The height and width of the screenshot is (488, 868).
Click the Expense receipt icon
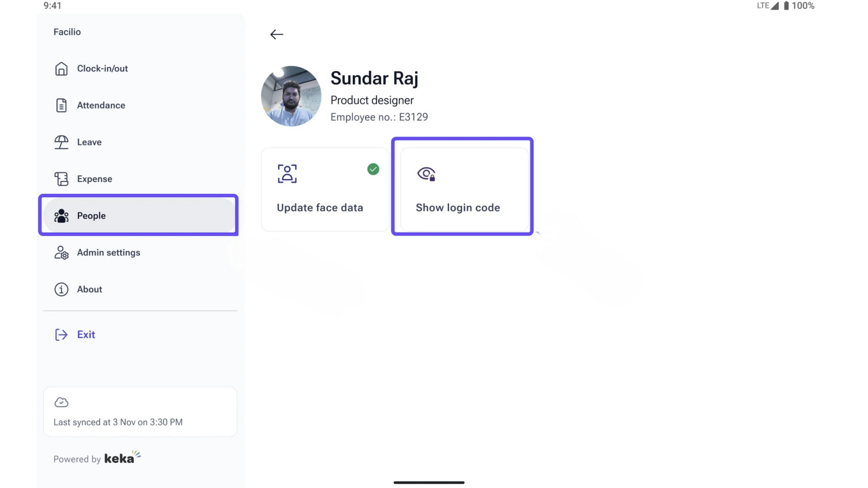61,179
